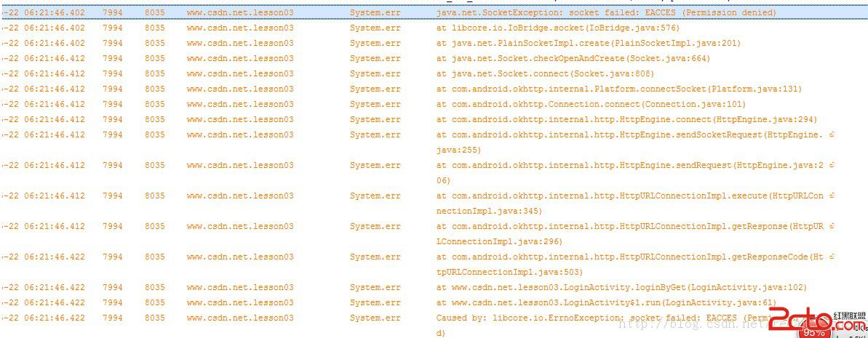
Task: Click the PlainSocketImpl.create(PlainSocketImpl.java:201) message
Action: [589, 43]
